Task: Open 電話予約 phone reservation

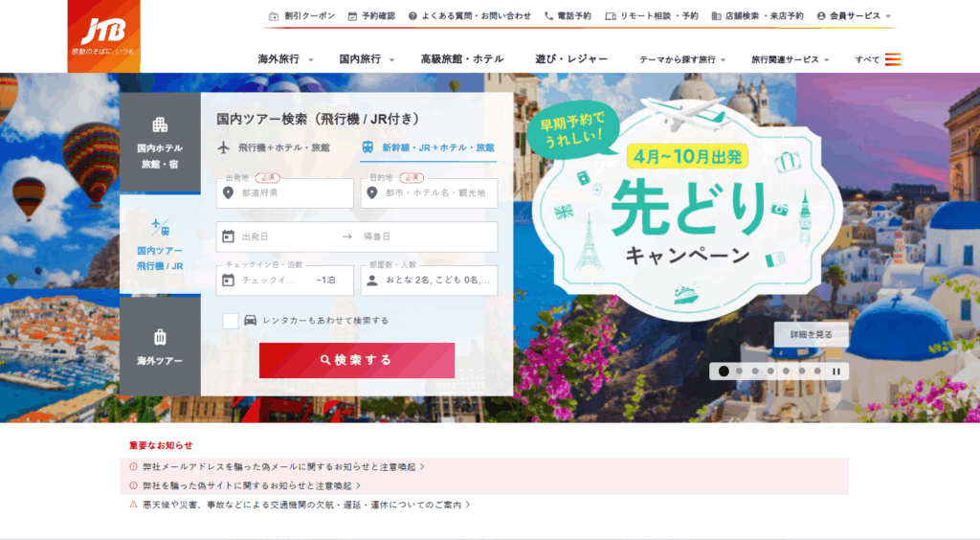Action: tap(568, 16)
